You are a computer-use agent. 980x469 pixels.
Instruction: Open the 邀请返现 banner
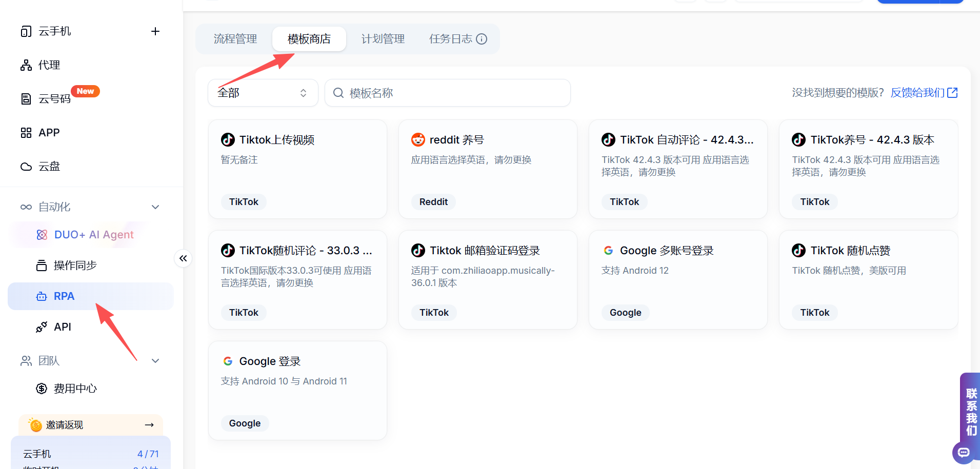tap(91, 425)
